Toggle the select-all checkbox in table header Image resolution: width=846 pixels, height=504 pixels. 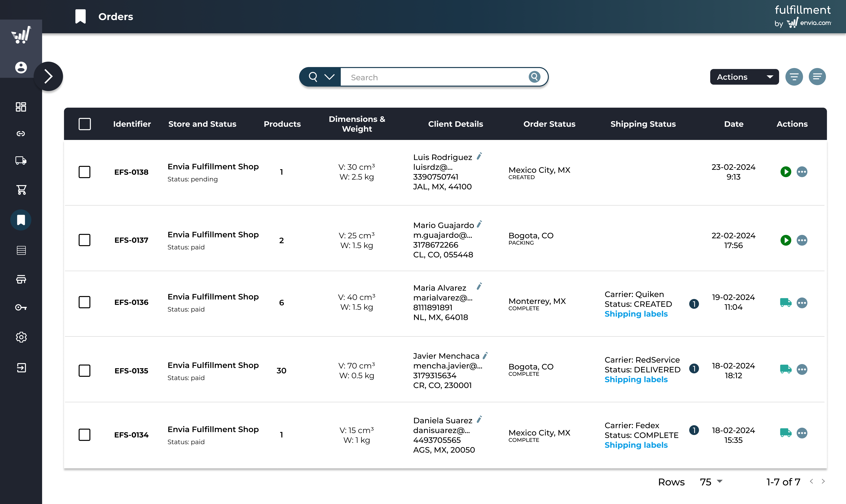(x=85, y=124)
